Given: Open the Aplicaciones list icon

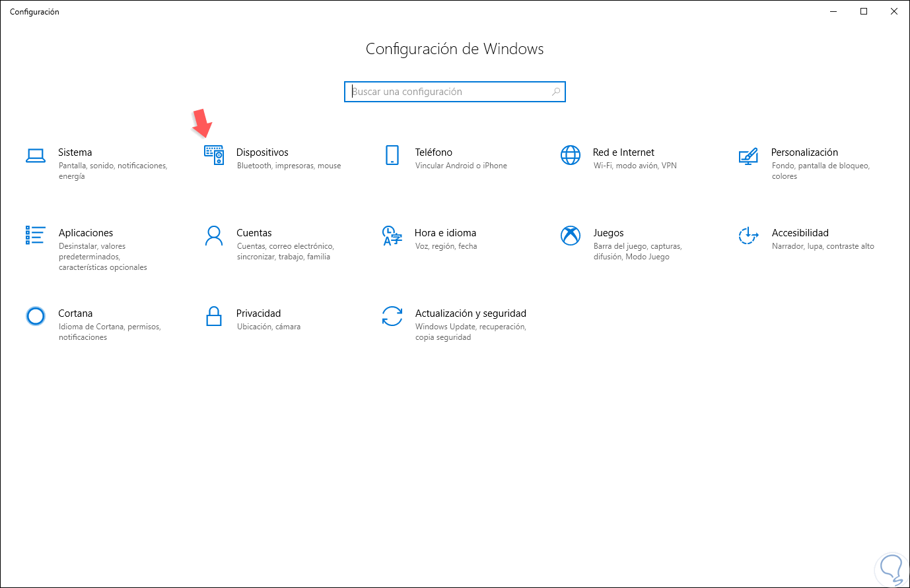Looking at the screenshot, I should (36, 235).
